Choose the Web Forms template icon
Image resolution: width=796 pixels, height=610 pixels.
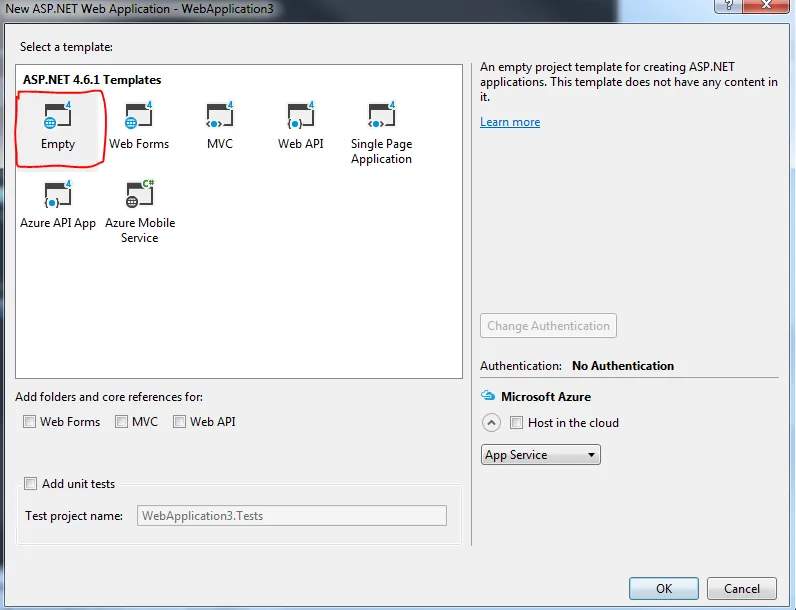click(x=139, y=116)
